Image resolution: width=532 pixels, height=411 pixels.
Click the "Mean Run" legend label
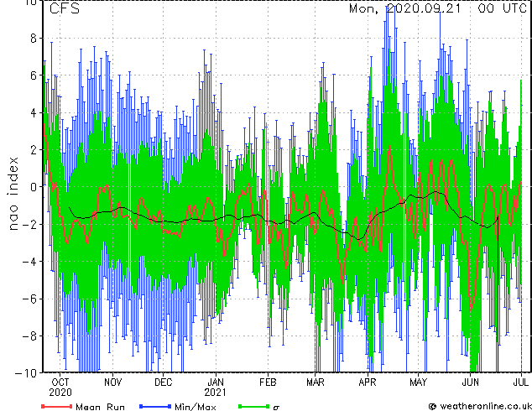tap(100, 407)
